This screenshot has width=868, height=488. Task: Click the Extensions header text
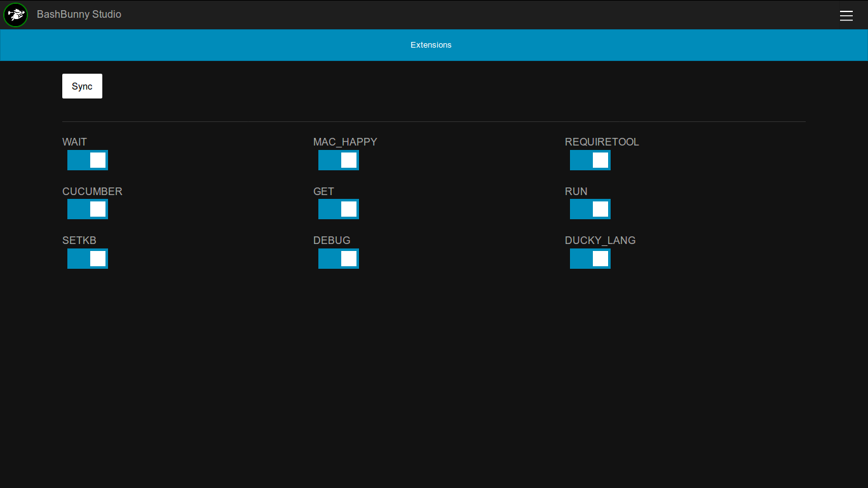point(431,45)
